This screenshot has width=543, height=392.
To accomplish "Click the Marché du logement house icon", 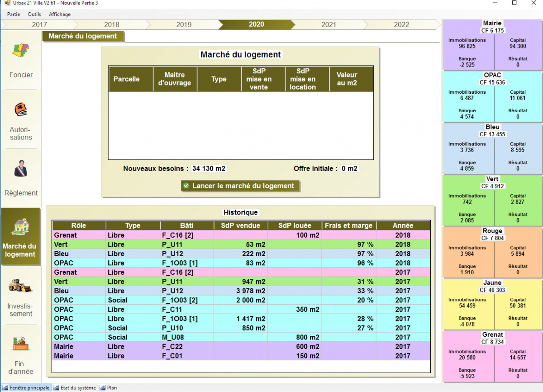I will coord(21,226).
